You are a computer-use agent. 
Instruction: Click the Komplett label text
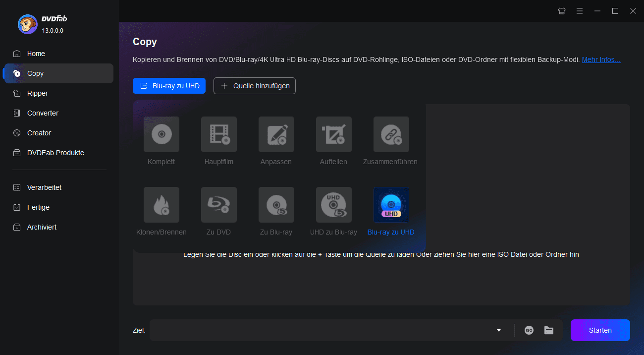[x=161, y=162]
